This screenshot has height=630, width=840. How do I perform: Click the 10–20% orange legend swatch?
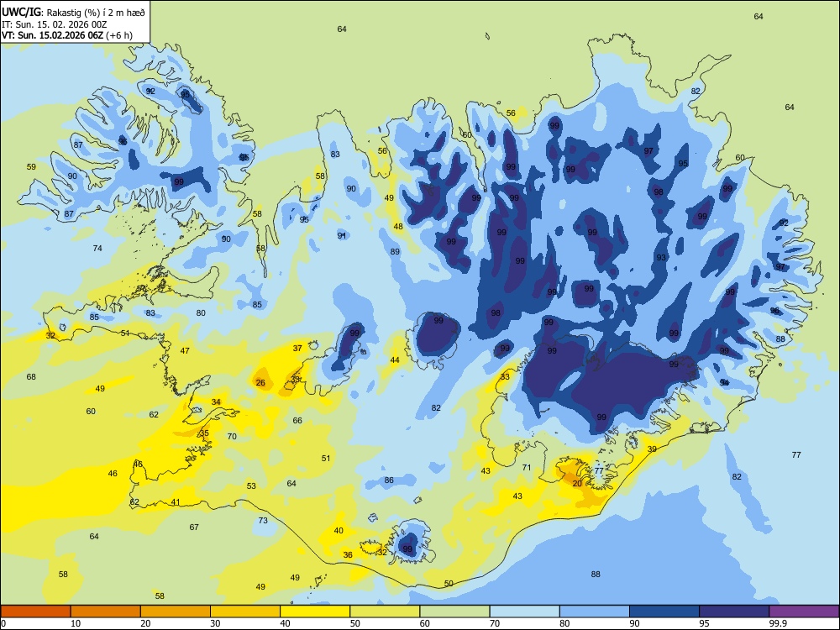[106, 612]
